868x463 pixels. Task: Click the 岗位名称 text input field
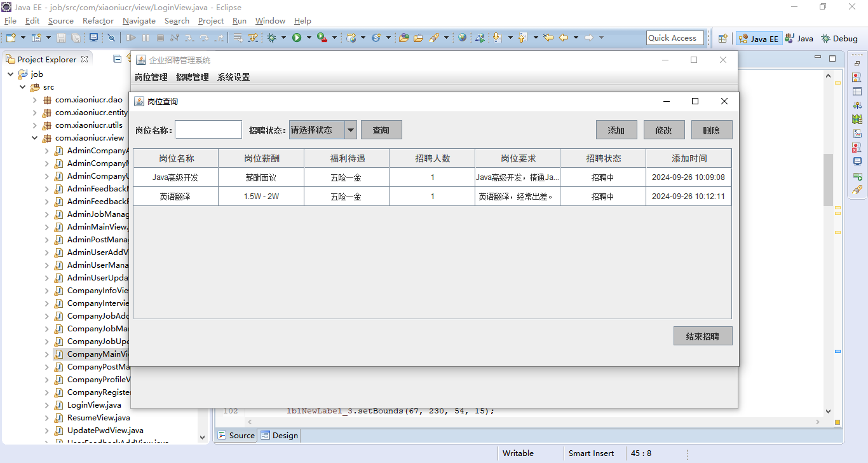click(208, 130)
